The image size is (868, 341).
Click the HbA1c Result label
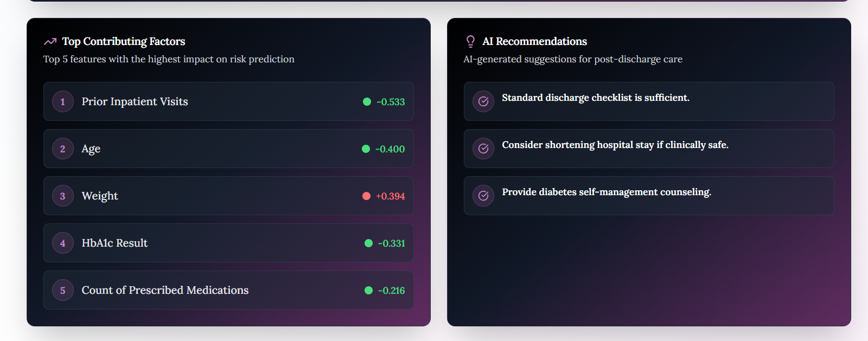pos(114,243)
